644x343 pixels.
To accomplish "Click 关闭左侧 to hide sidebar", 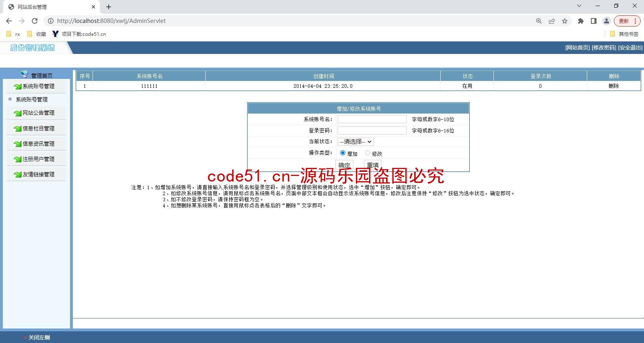I will pyautogui.click(x=39, y=337).
